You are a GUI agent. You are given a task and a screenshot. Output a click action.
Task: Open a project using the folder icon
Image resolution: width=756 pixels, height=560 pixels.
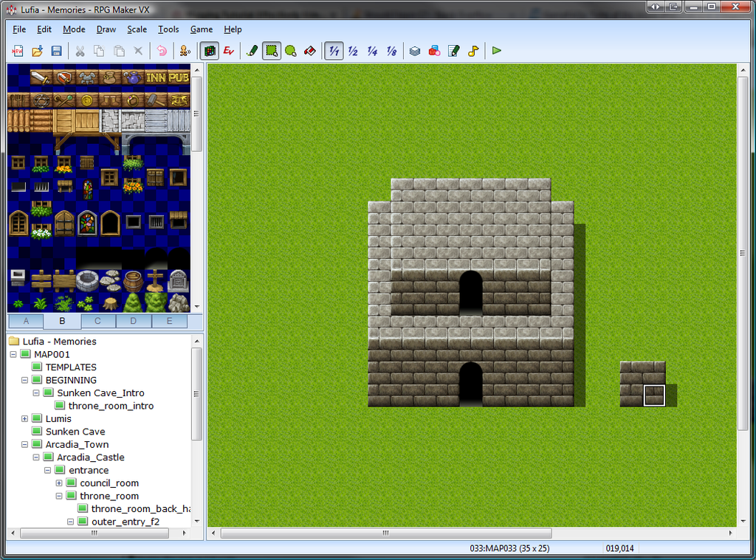coord(37,51)
